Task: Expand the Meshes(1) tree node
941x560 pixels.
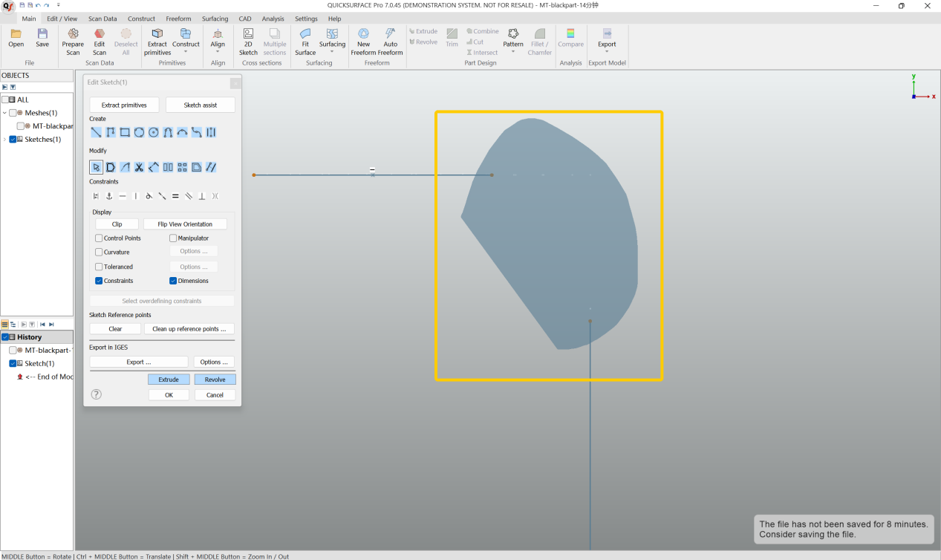Action: pyautogui.click(x=4, y=112)
